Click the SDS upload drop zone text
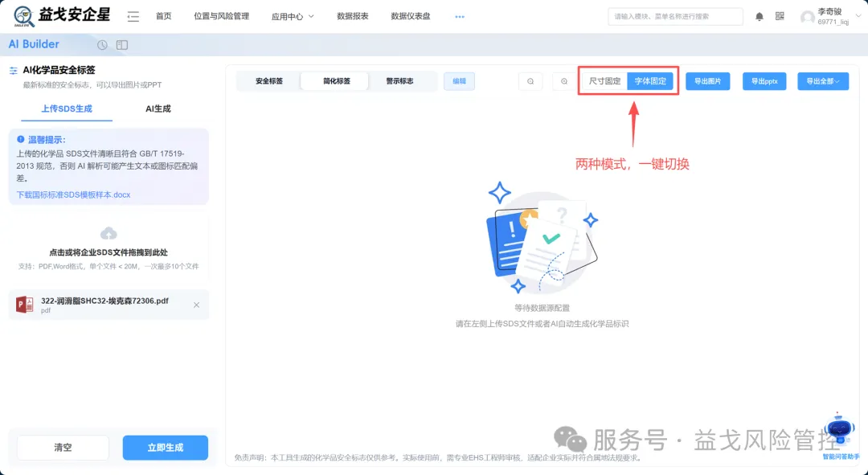The height and width of the screenshot is (475, 868). 108,252
